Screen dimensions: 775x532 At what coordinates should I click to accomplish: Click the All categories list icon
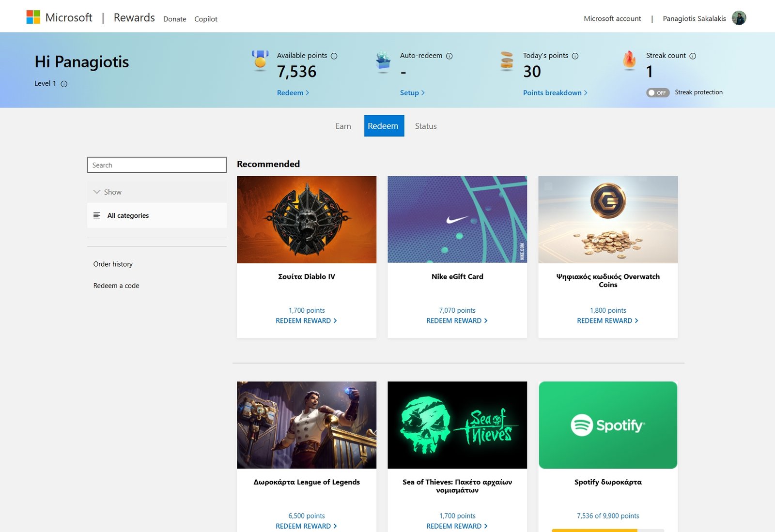click(x=97, y=215)
